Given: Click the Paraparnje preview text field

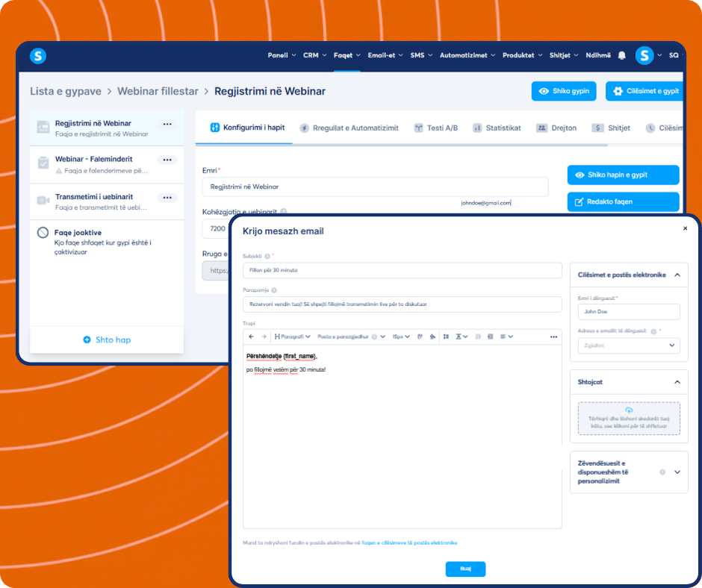Looking at the screenshot, I should (402, 304).
